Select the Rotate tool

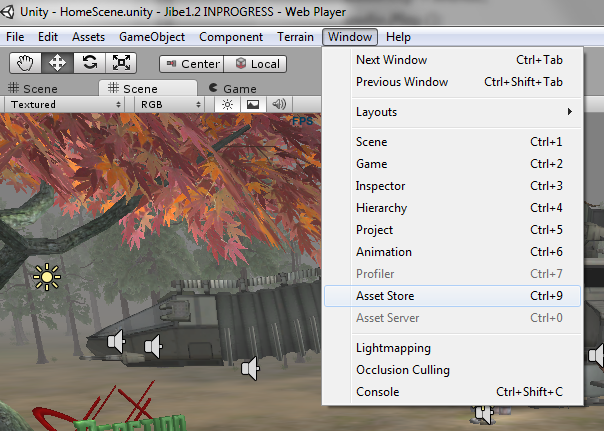89,63
